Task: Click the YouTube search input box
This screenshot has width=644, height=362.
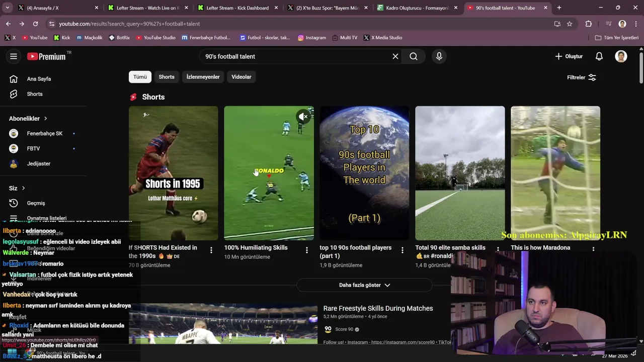Action: point(297,56)
